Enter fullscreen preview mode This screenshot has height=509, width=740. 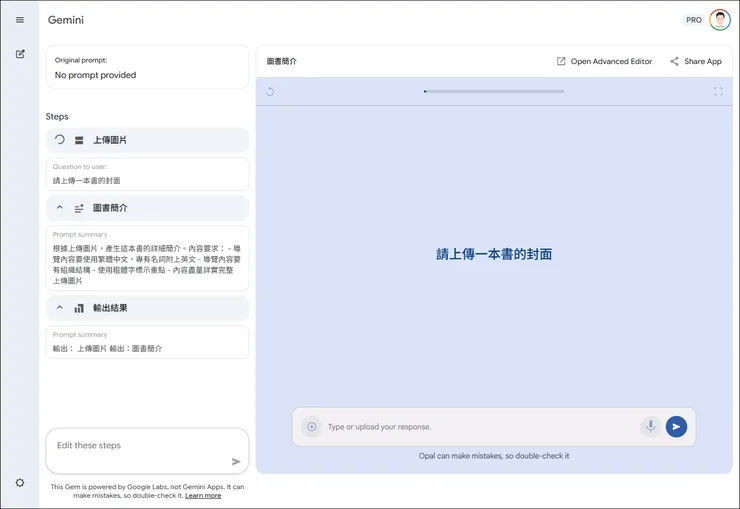(x=718, y=92)
